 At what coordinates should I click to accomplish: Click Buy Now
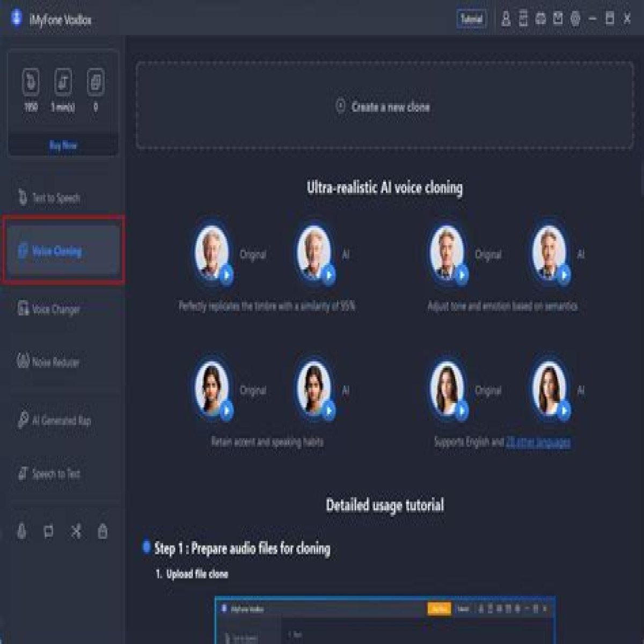[x=63, y=145]
